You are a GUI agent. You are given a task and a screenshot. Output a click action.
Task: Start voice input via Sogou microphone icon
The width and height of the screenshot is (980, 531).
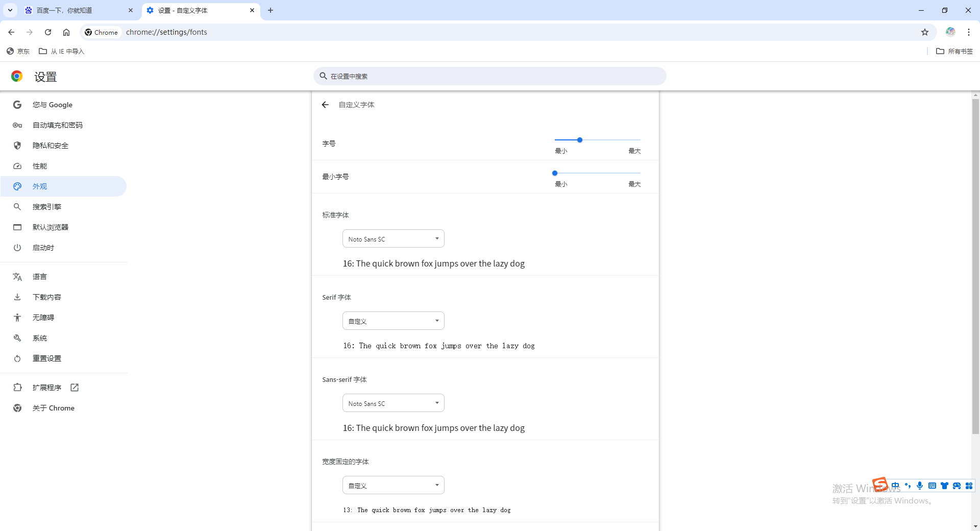(x=920, y=486)
